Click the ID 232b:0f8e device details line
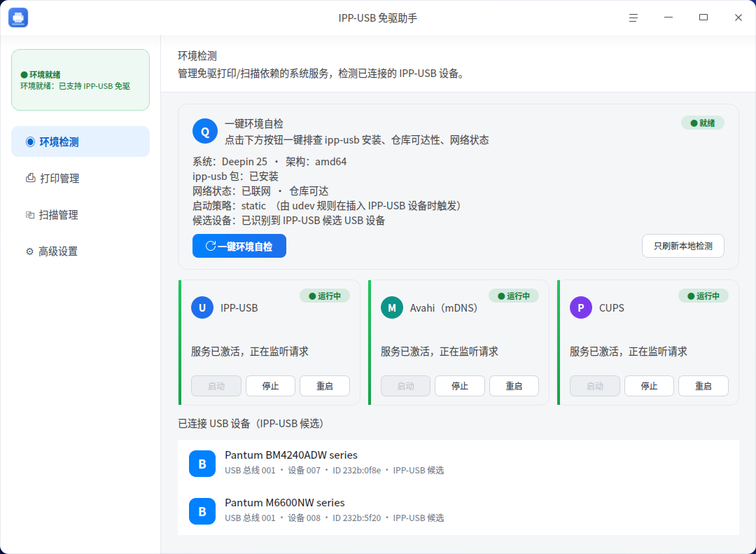The width and height of the screenshot is (756, 554). pyautogui.click(x=334, y=470)
